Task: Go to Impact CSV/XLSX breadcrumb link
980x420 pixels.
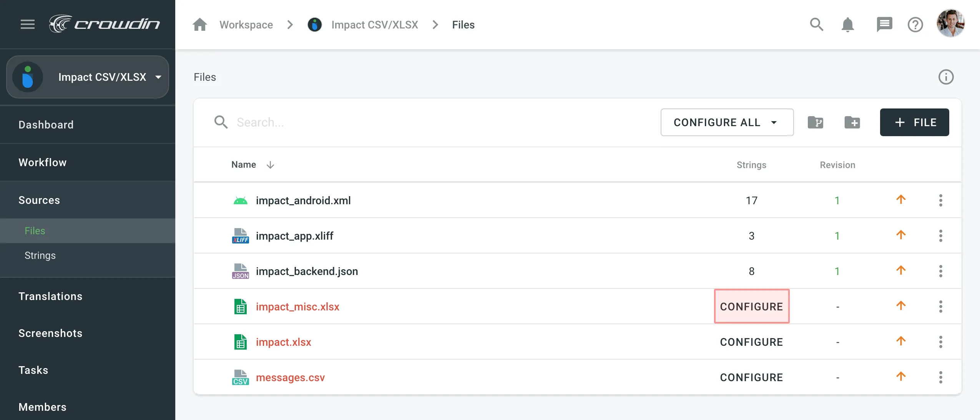Action: click(375, 25)
